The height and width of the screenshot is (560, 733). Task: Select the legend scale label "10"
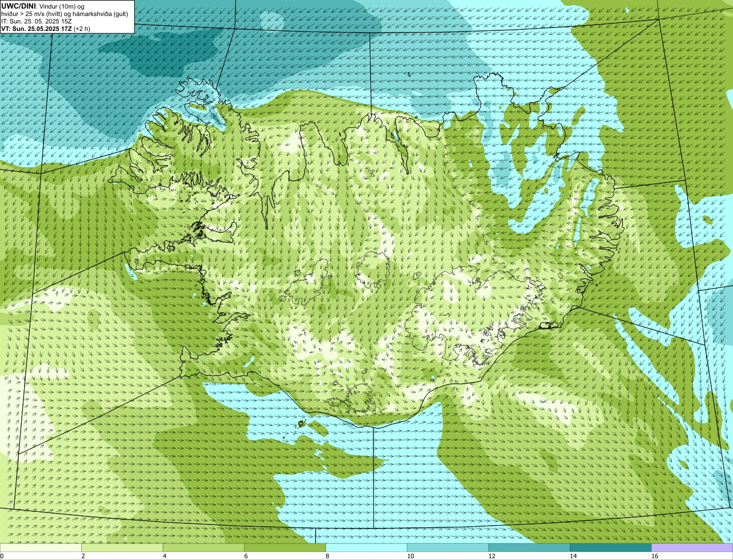pyautogui.click(x=411, y=556)
